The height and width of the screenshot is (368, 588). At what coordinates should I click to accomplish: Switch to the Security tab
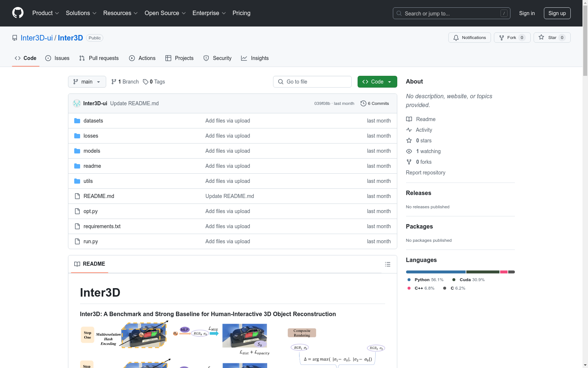[218, 58]
